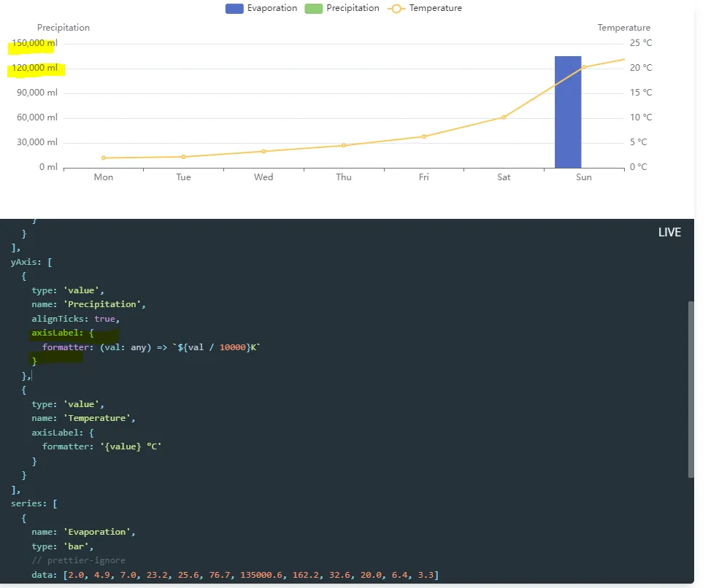Image resolution: width=727 pixels, height=588 pixels.
Task: Click the Precipitation y-axis title
Action: 64,28
